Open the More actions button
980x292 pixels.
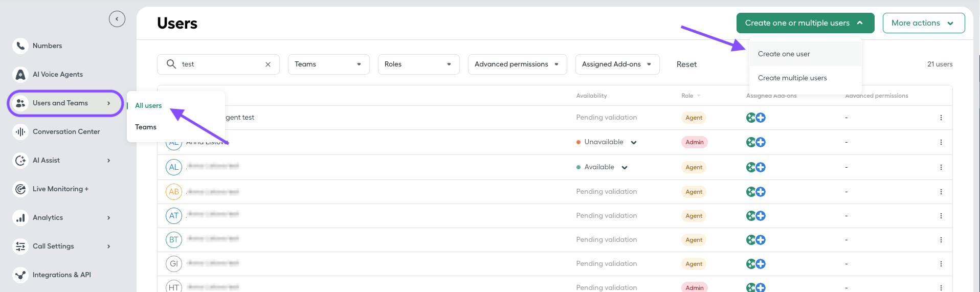[923, 23]
